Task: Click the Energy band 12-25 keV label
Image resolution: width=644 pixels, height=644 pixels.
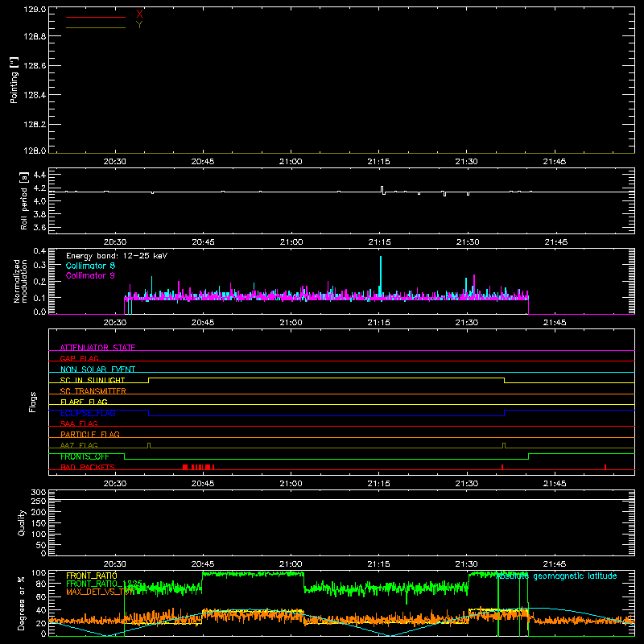Action: [117, 256]
